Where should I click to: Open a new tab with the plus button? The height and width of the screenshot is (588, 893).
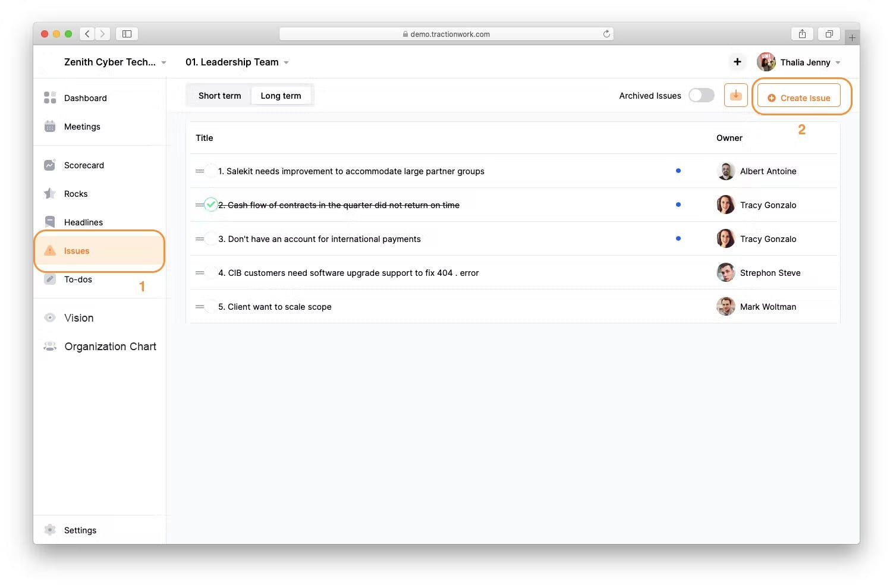pyautogui.click(x=852, y=37)
